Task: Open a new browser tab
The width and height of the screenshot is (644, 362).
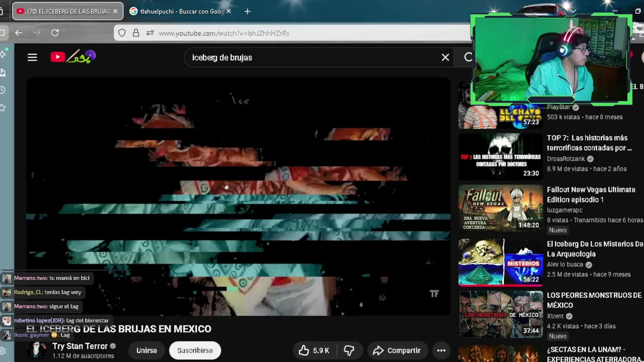Action: (x=247, y=11)
